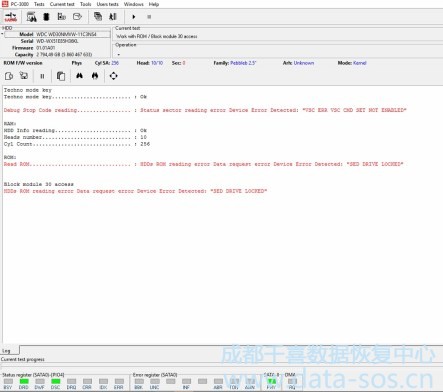
Task: Click the Arch value Unknown
Action: [304, 63]
